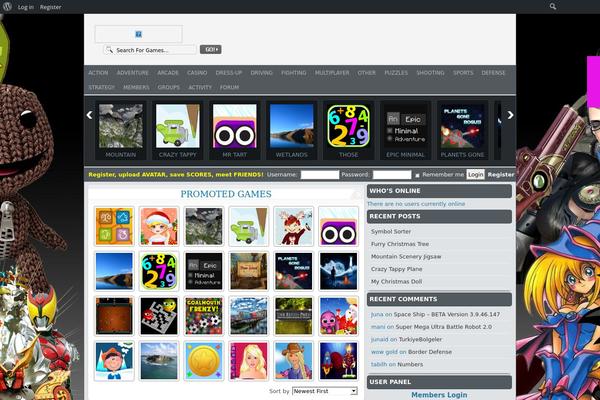Open the Symbol Sorter recent post
This screenshot has width=600, height=400.
coord(391,232)
